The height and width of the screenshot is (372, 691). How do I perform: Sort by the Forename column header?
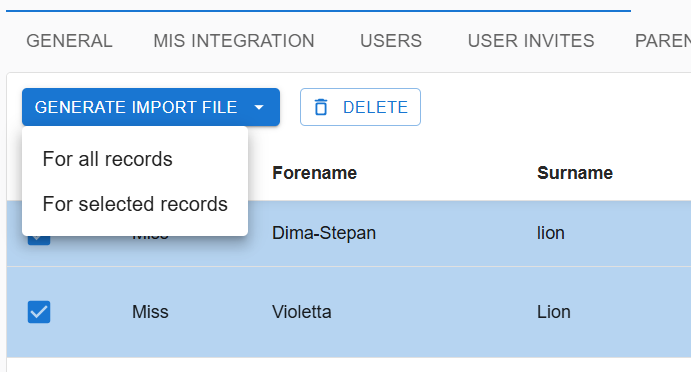[x=314, y=173]
